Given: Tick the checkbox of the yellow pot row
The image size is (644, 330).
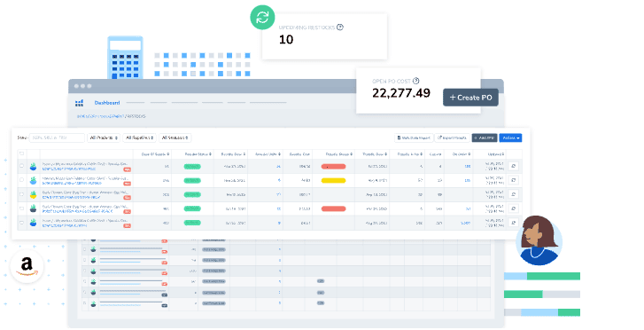Looking at the screenshot, I should click(x=22, y=194).
